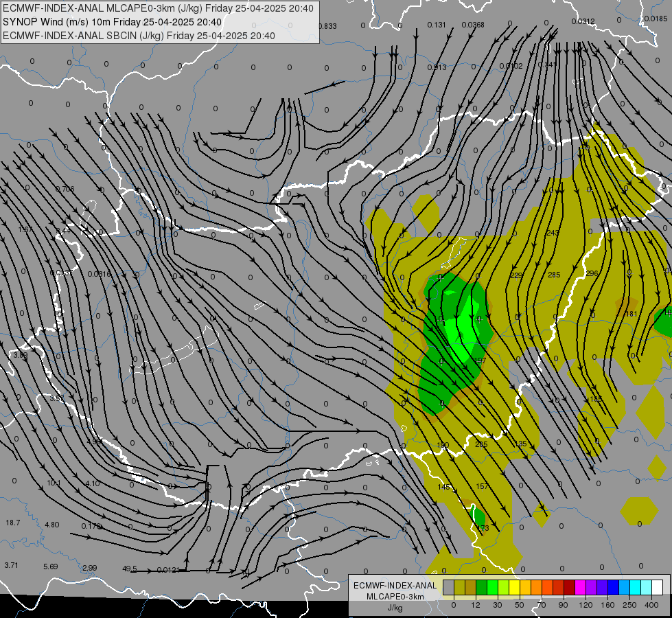Click legend label 90
Viewport: 672px width, 618px height.
[563, 605]
